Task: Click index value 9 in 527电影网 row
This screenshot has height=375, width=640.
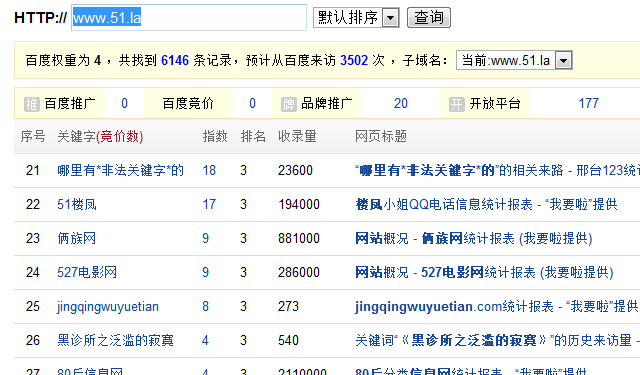Action: click(205, 272)
